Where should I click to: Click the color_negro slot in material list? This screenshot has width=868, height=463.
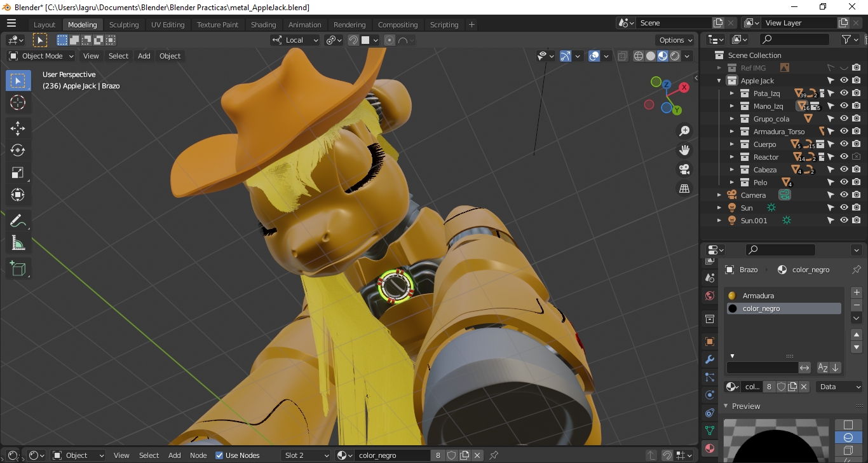pyautogui.click(x=784, y=308)
